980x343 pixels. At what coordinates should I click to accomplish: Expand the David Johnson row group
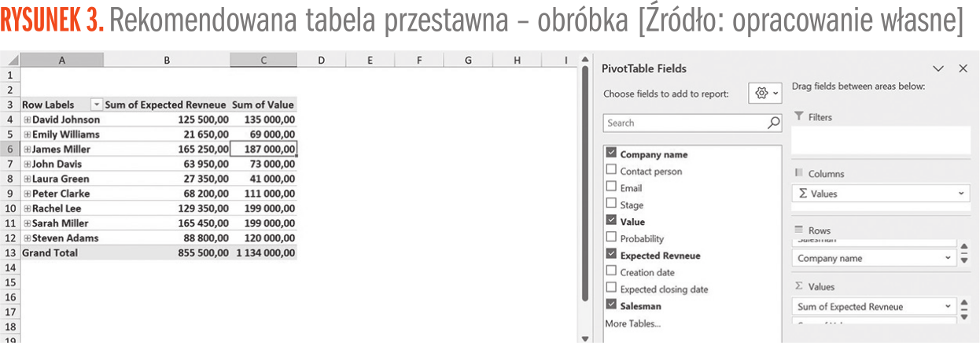pyautogui.click(x=28, y=120)
